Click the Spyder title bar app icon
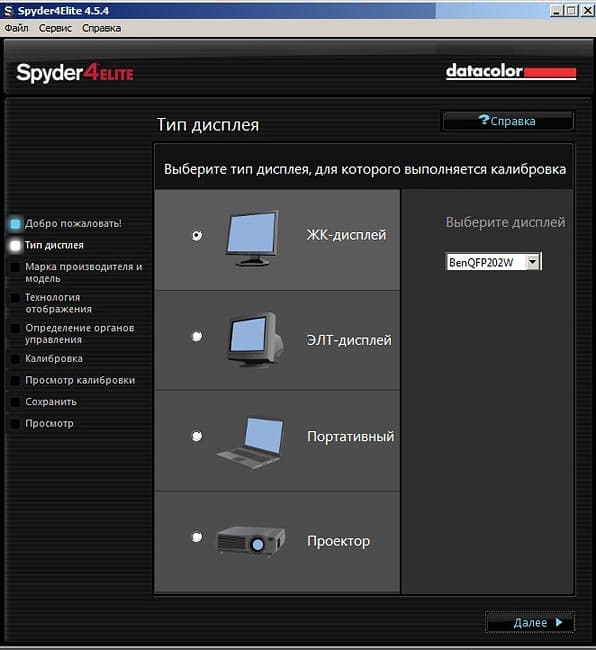The image size is (596, 650). 8,10
